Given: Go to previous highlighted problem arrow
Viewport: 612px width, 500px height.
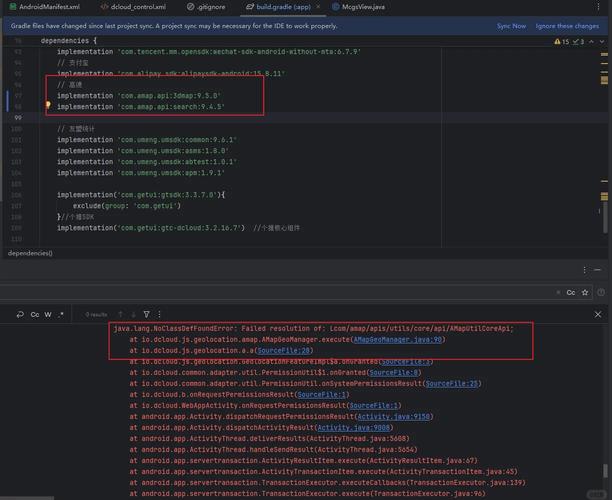Looking at the screenshot, I should coord(591,42).
